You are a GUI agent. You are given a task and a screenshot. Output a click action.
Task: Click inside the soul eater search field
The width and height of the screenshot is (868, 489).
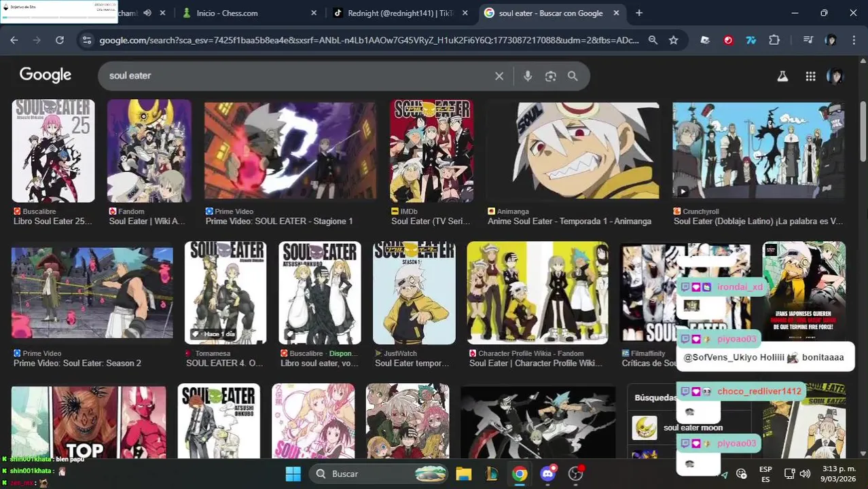(299, 76)
